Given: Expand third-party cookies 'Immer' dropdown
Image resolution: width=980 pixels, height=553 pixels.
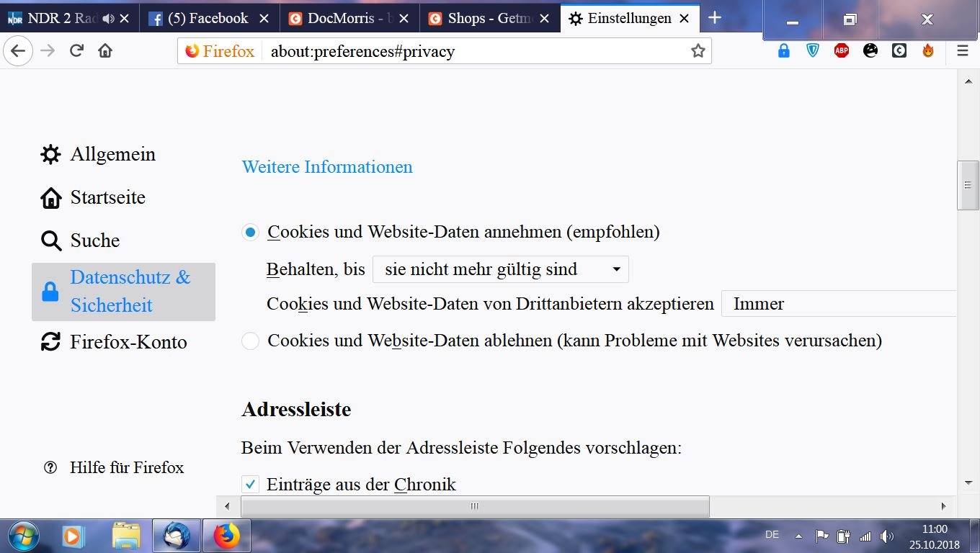Looking at the screenshot, I should (838, 304).
